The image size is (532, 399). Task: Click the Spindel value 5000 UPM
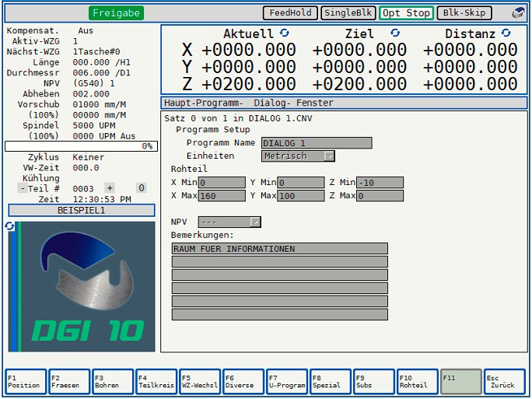[x=94, y=125]
